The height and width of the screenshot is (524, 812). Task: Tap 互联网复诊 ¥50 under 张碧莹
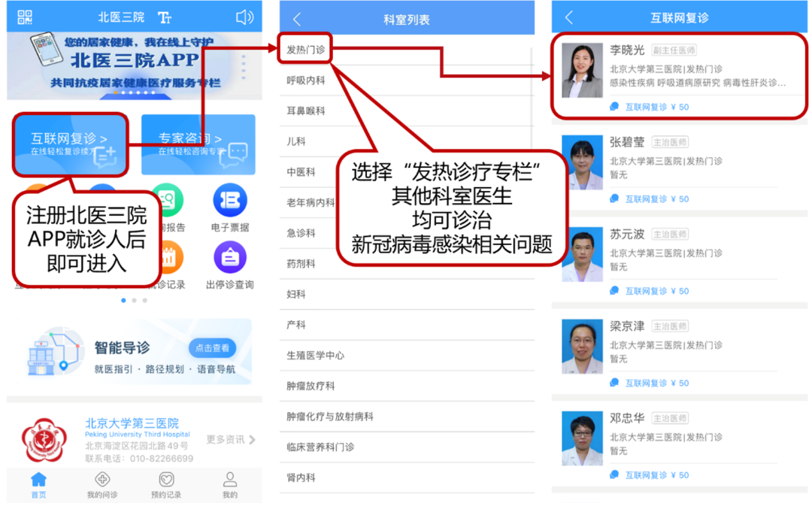point(650,198)
